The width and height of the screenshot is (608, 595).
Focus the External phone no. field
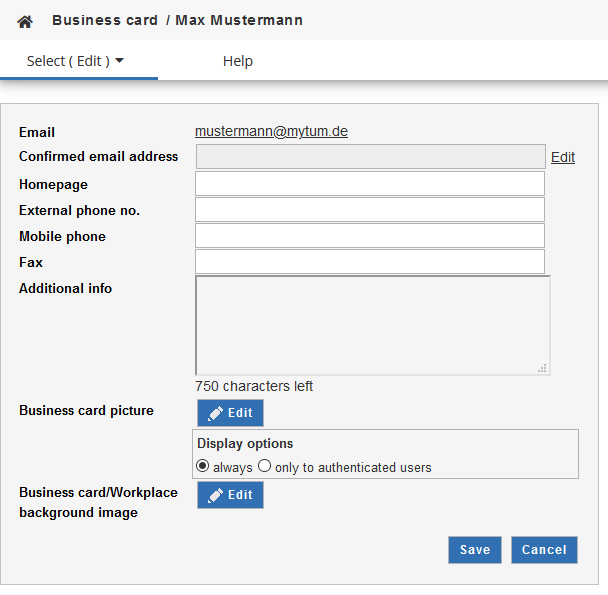click(x=370, y=210)
